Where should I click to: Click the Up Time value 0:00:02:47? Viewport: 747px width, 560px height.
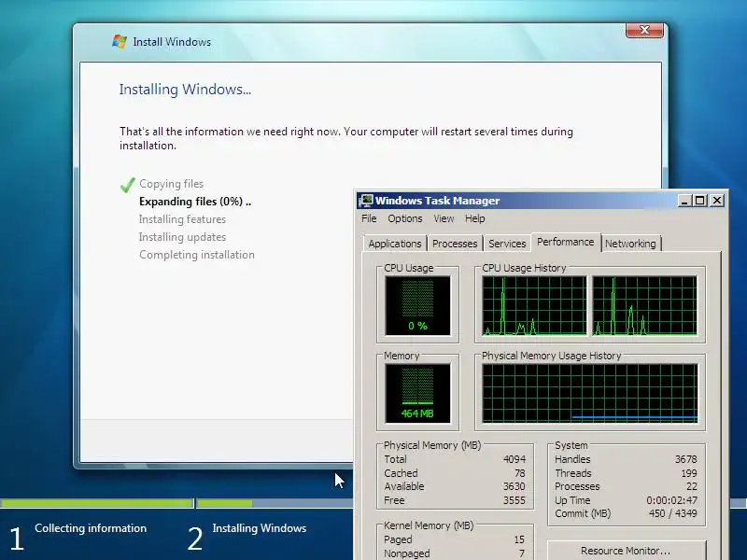coord(671,500)
